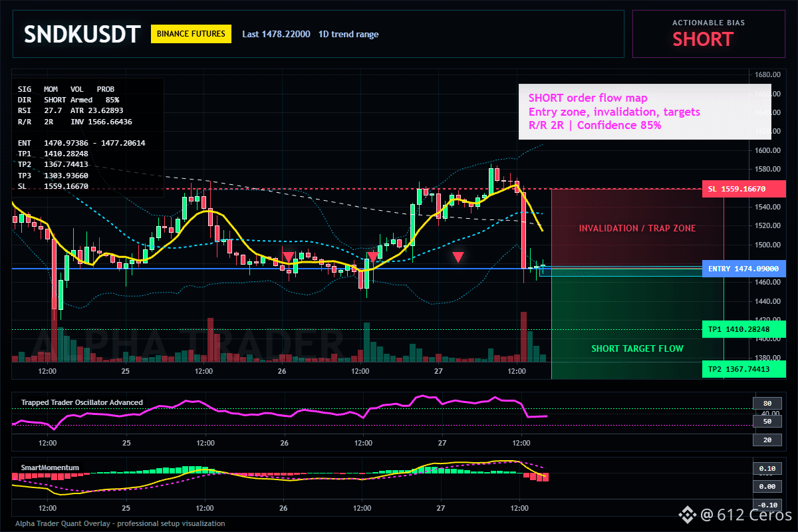The width and height of the screenshot is (798, 532).
Task: Click the TP2 1367.74413 row in stats panel
Action: 53,164
